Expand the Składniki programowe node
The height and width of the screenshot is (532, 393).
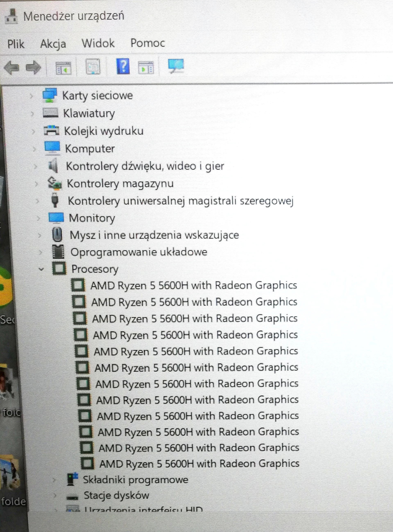[54, 480]
